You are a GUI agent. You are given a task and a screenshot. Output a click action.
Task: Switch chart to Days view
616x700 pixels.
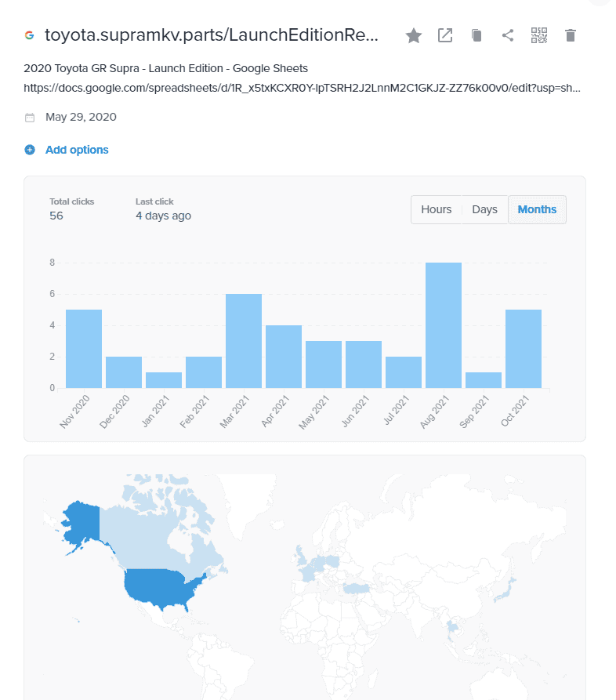tap(485, 209)
